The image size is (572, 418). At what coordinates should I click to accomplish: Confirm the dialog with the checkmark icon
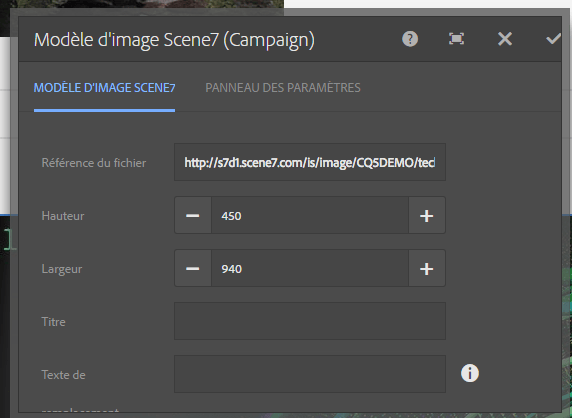(x=553, y=39)
